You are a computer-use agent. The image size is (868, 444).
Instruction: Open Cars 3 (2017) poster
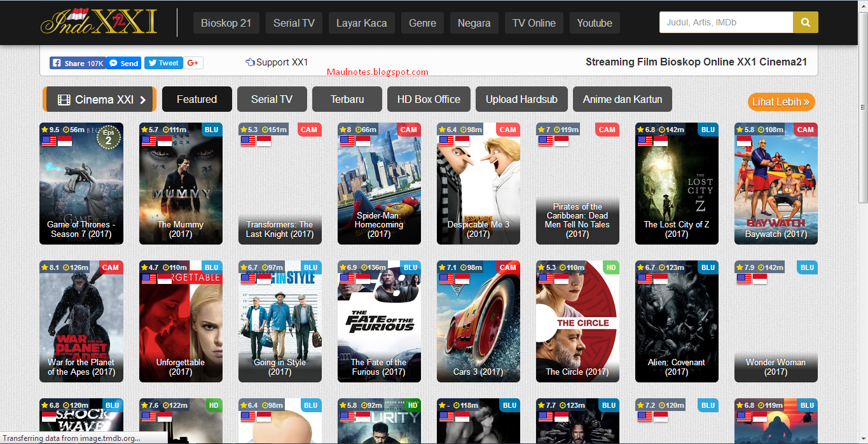[478, 321]
